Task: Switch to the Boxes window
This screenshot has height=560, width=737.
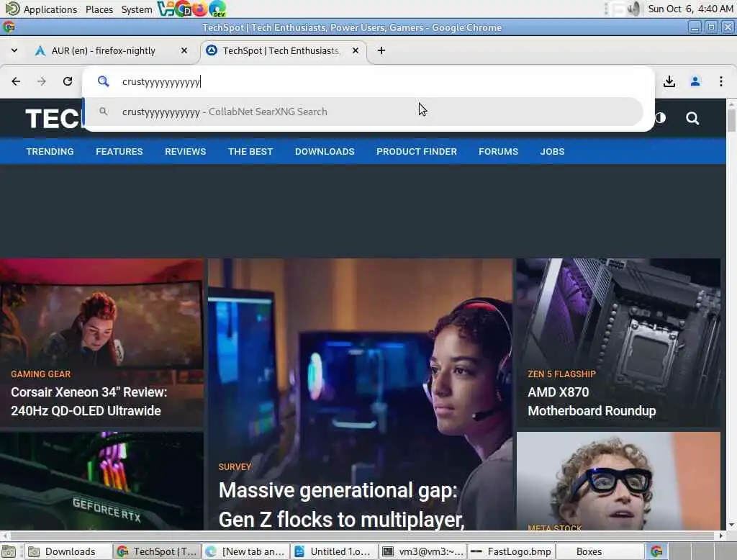Action: click(x=600, y=551)
